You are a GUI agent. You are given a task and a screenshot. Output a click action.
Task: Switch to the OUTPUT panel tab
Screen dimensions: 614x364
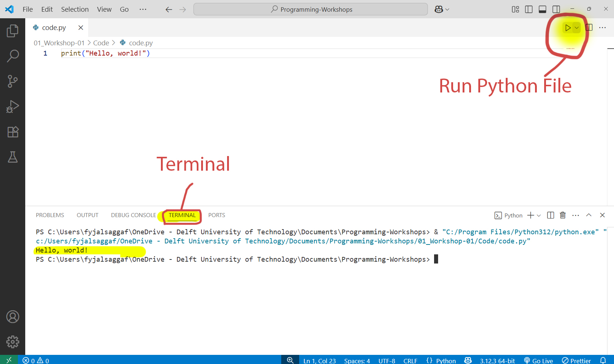(87, 215)
